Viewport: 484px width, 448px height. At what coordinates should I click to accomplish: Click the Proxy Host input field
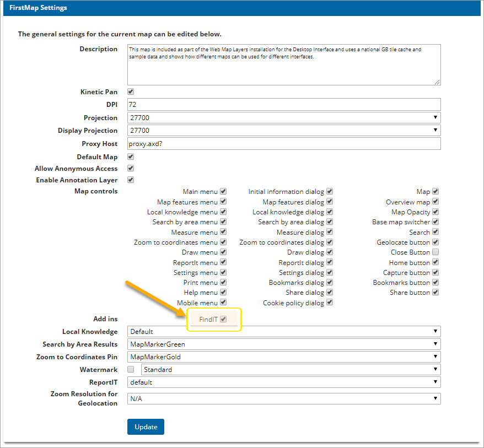point(284,143)
